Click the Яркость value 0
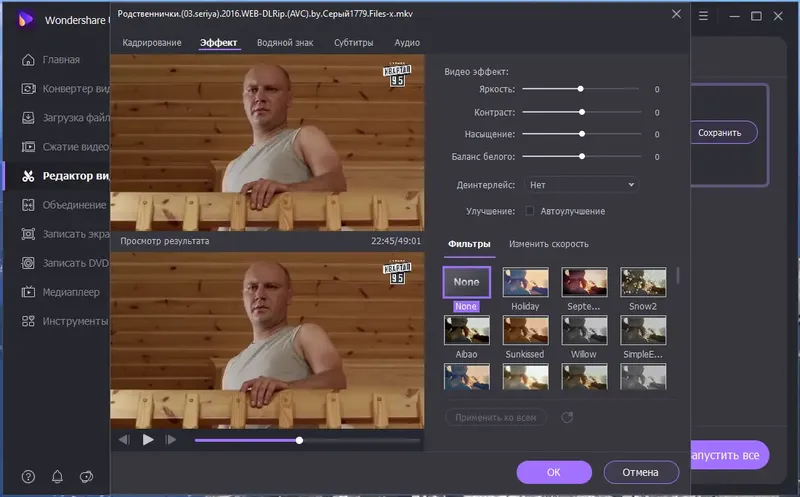 tap(657, 89)
